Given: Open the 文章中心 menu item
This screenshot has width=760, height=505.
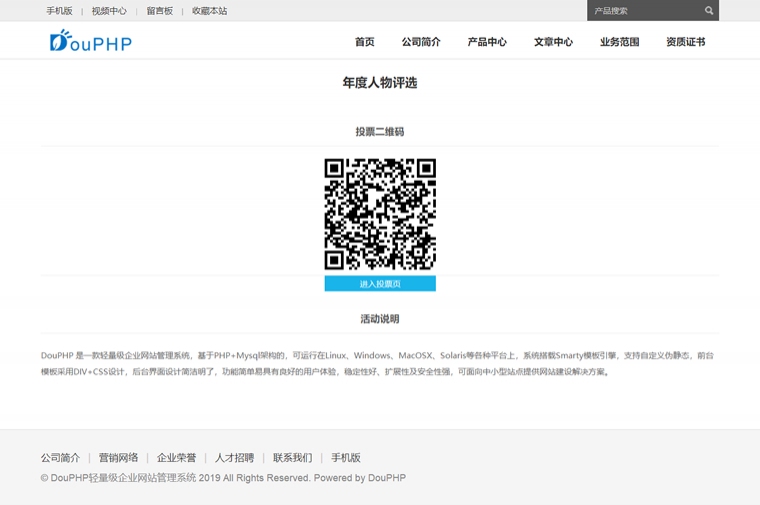Looking at the screenshot, I should (x=553, y=42).
